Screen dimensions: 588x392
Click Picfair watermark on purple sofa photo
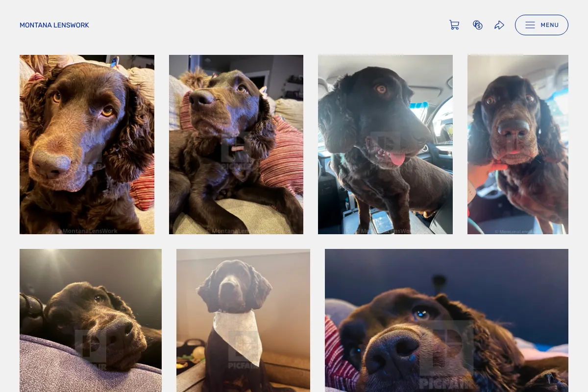91,349
